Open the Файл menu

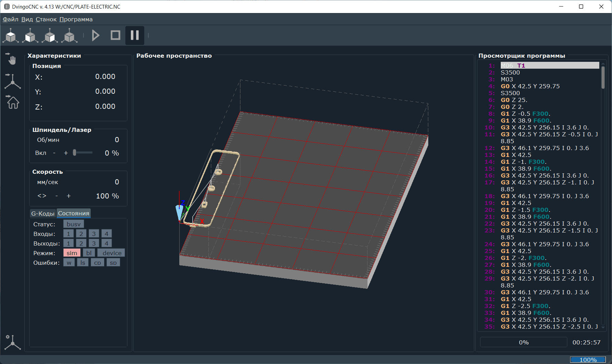pyautogui.click(x=11, y=19)
